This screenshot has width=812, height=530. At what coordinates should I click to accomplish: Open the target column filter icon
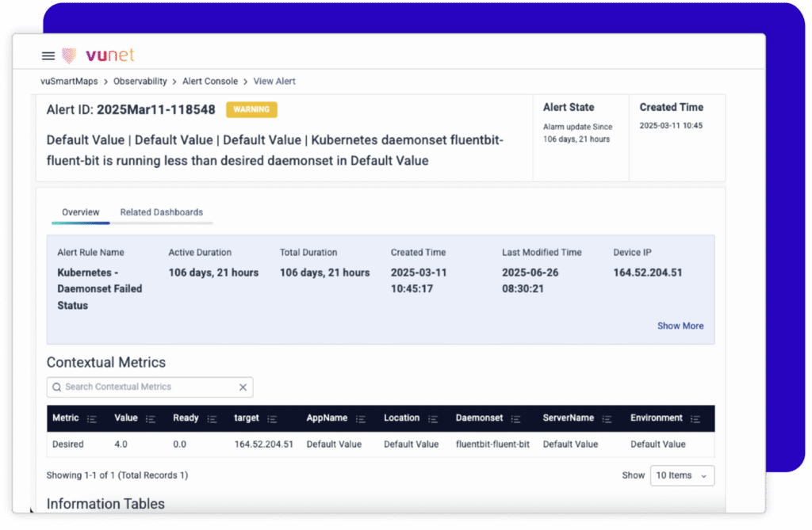[272, 418]
